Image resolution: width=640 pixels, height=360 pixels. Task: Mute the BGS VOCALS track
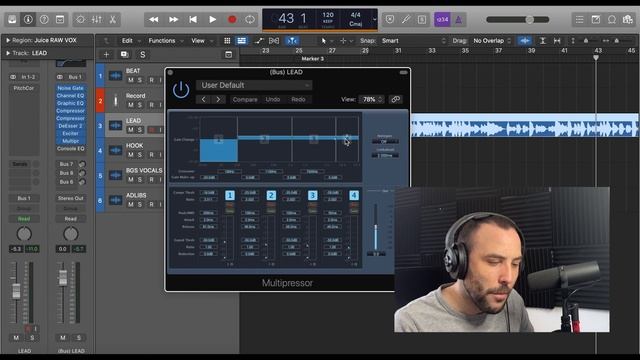(x=131, y=180)
